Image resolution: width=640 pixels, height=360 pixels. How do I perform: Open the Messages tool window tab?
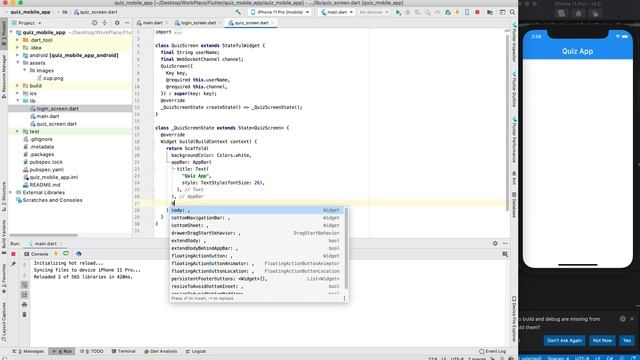28,351
